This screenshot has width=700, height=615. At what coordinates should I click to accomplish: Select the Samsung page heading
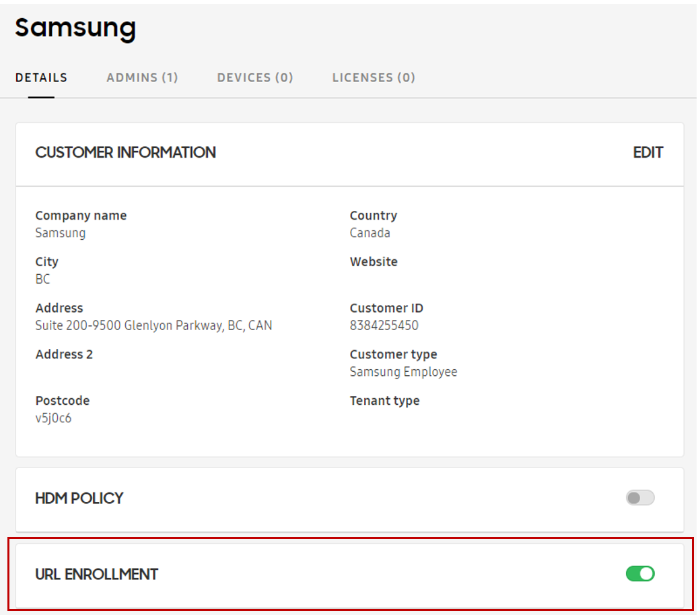(75, 28)
